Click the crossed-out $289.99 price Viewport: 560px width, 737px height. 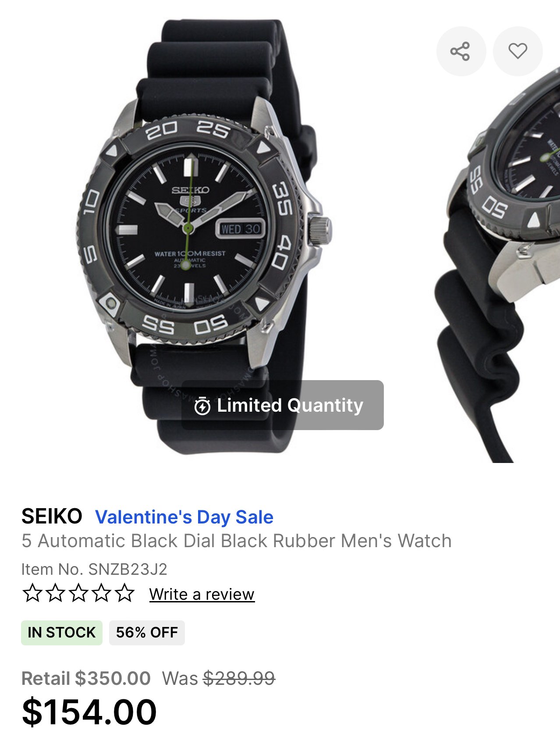click(239, 678)
